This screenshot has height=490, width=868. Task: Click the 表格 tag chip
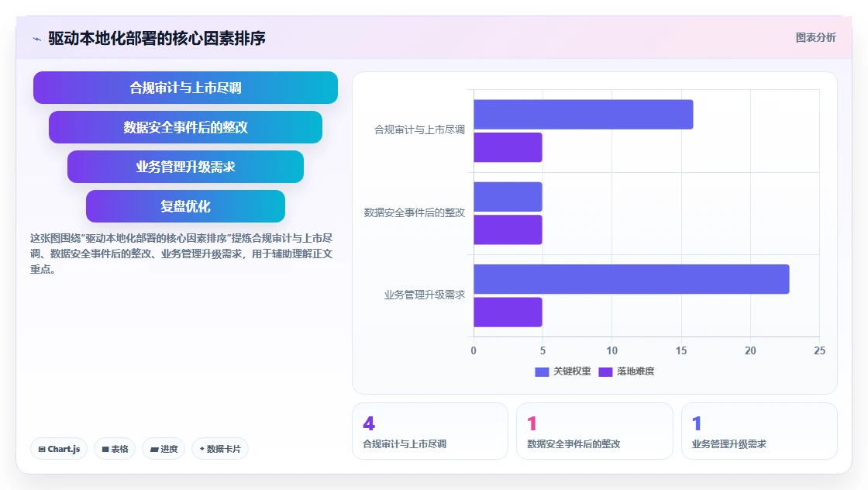(x=115, y=448)
